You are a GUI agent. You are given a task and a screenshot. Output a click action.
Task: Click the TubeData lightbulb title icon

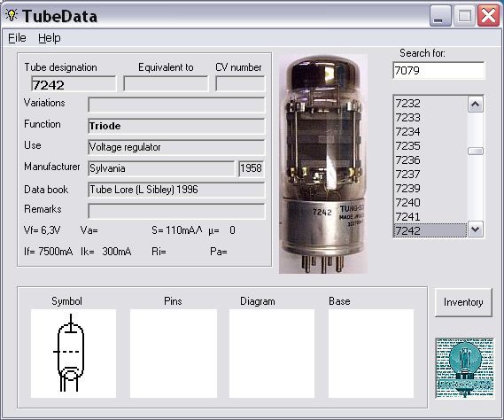pyautogui.click(x=12, y=15)
